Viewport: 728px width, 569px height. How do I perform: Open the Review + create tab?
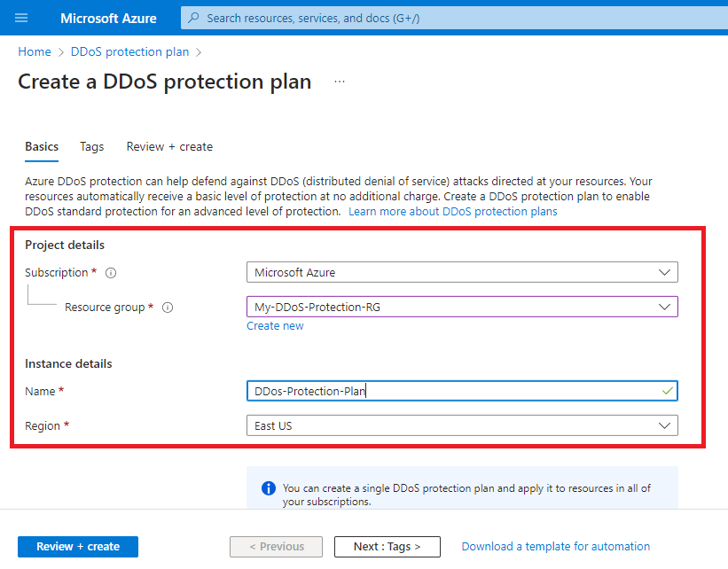tap(169, 146)
